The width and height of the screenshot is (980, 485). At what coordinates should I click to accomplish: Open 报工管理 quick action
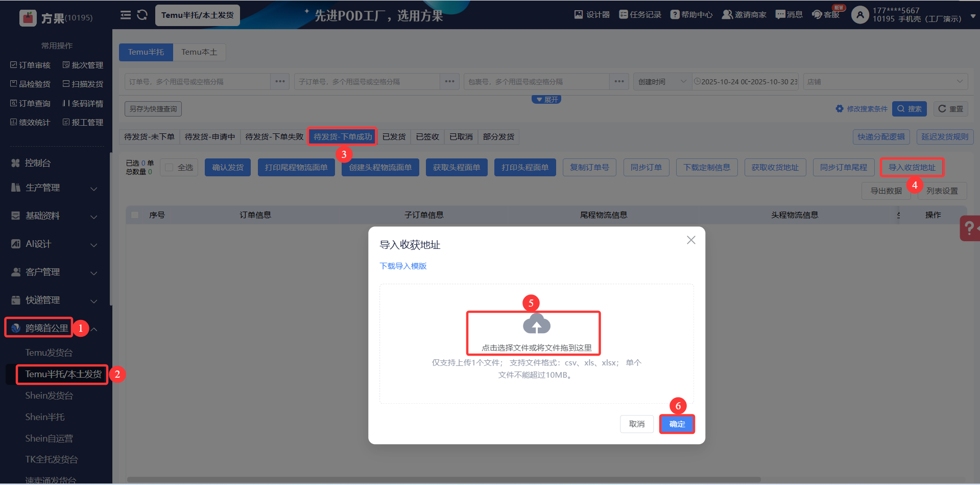(83, 122)
